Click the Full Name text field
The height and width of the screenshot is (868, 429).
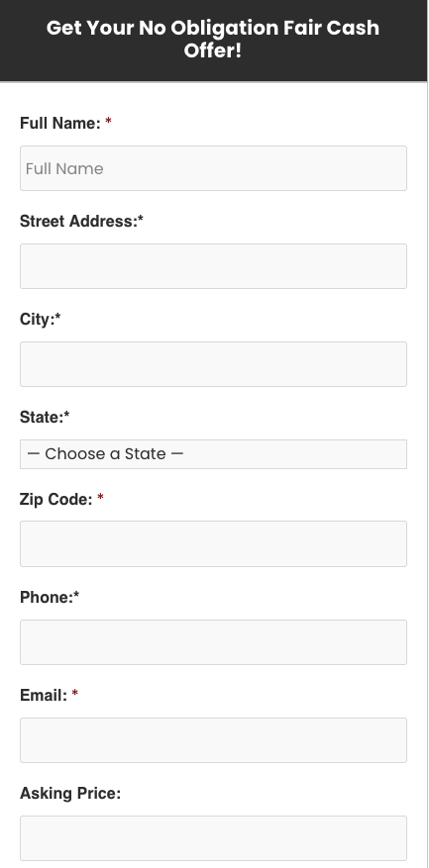coord(213,168)
